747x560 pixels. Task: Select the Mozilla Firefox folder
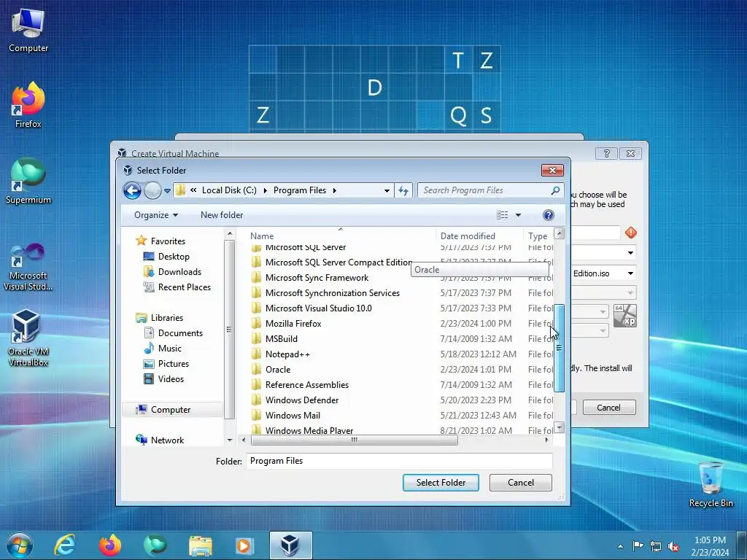[x=293, y=324]
